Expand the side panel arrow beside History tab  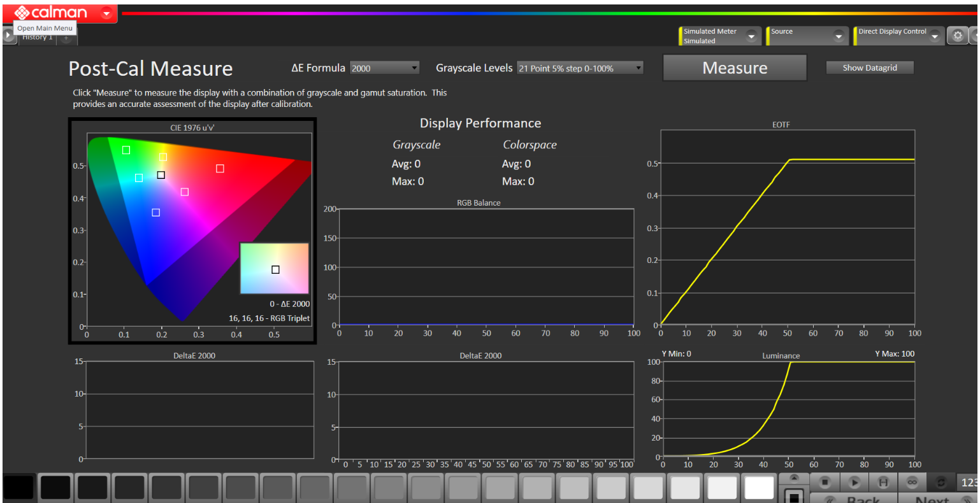click(x=8, y=36)
